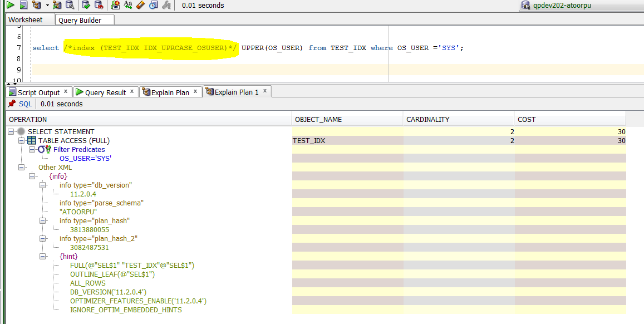Open the Query Result tab

pos(106,92)
